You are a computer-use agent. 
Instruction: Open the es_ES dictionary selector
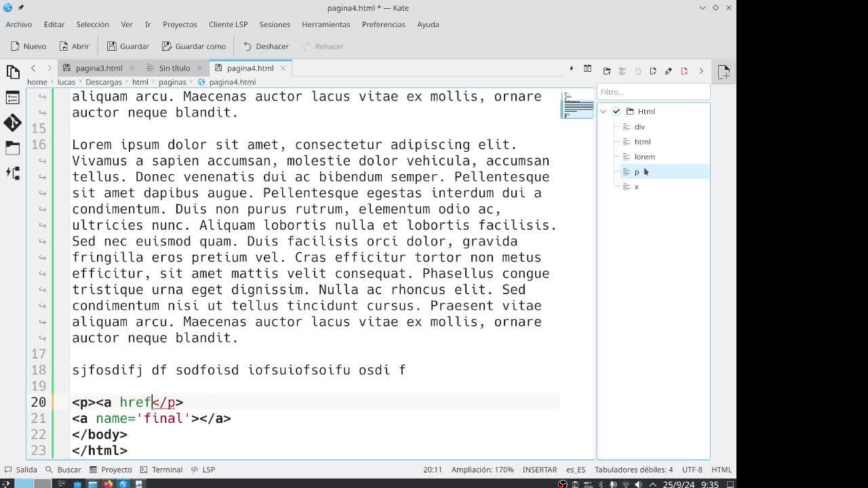576,470
